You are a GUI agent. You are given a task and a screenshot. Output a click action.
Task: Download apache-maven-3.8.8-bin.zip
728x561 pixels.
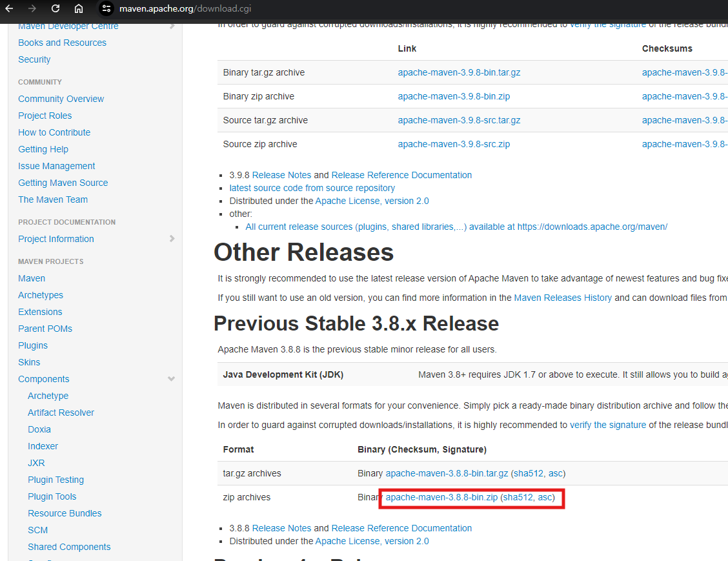[441, 497]
